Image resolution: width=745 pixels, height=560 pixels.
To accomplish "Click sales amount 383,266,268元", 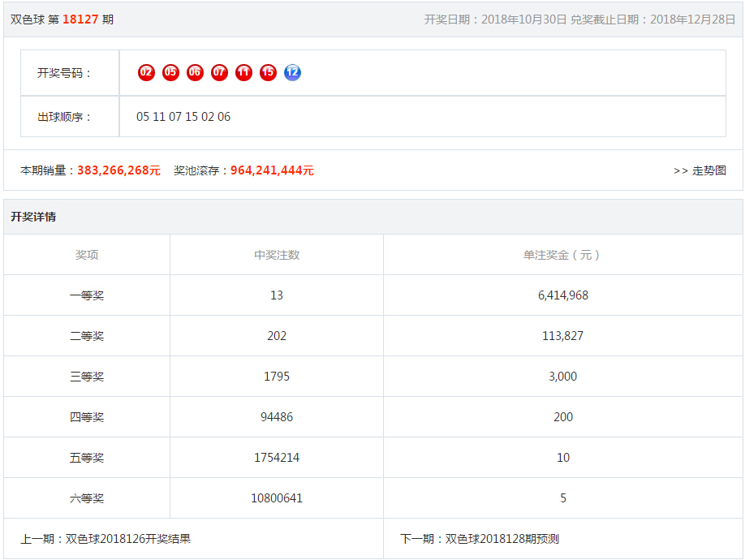I will tap(118, 170).
